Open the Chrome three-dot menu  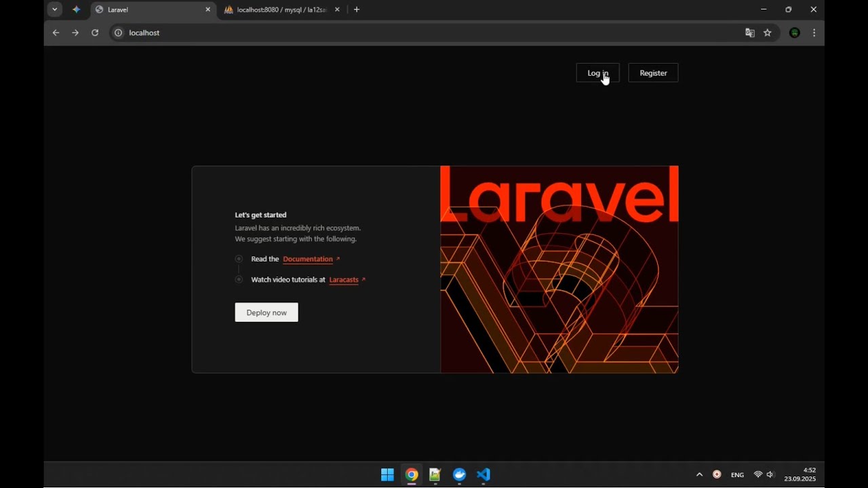pyautogui.click(x=814, y=33)
